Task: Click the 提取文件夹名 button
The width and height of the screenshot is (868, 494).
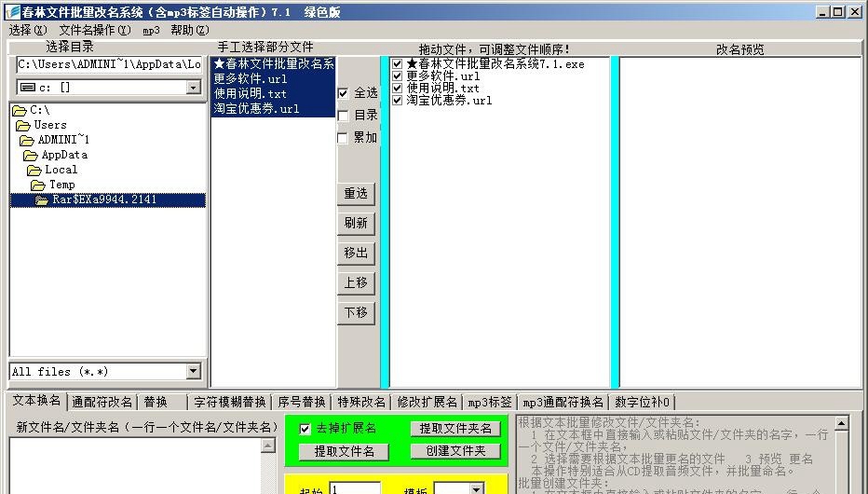Action: 455,429
